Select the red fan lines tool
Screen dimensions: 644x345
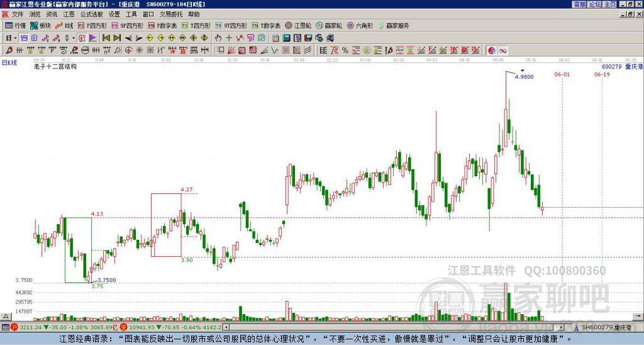pos(231,50)
